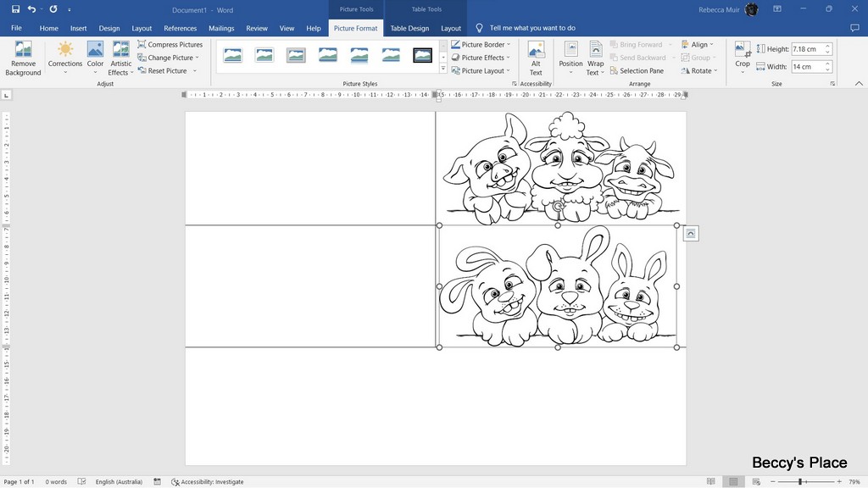This screenshot has height=488, width=868.
Task: Increase picture height with stepper up
Action: [828, 47]
